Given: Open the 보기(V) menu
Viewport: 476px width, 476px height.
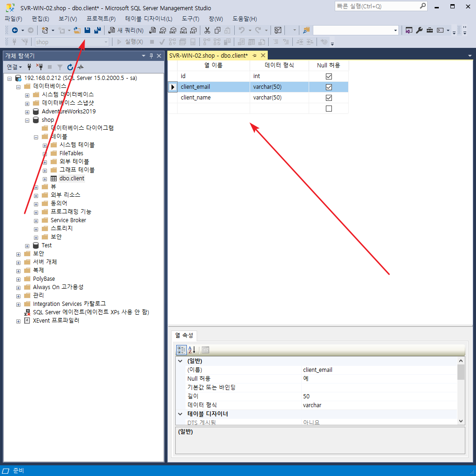Looking at the screenshot, I should [68, 19].
